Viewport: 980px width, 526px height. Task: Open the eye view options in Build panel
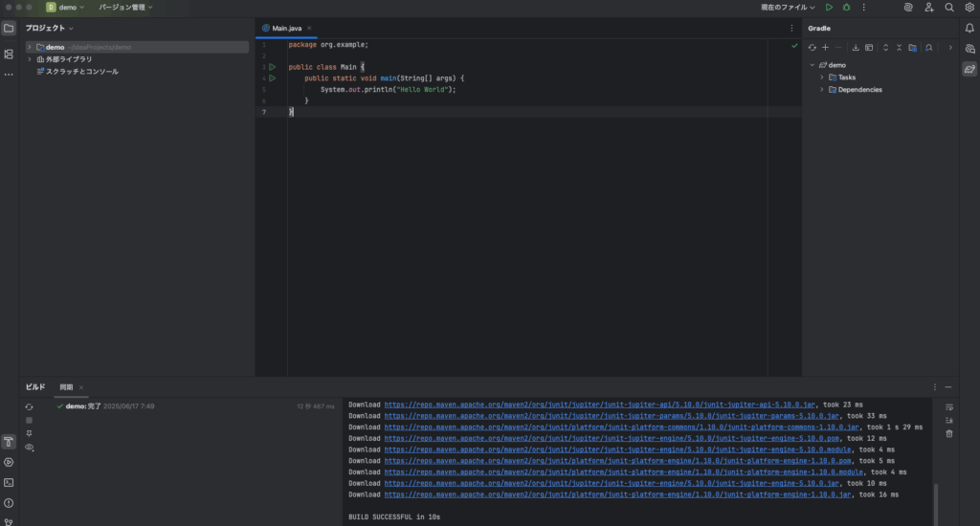point(29,448)
